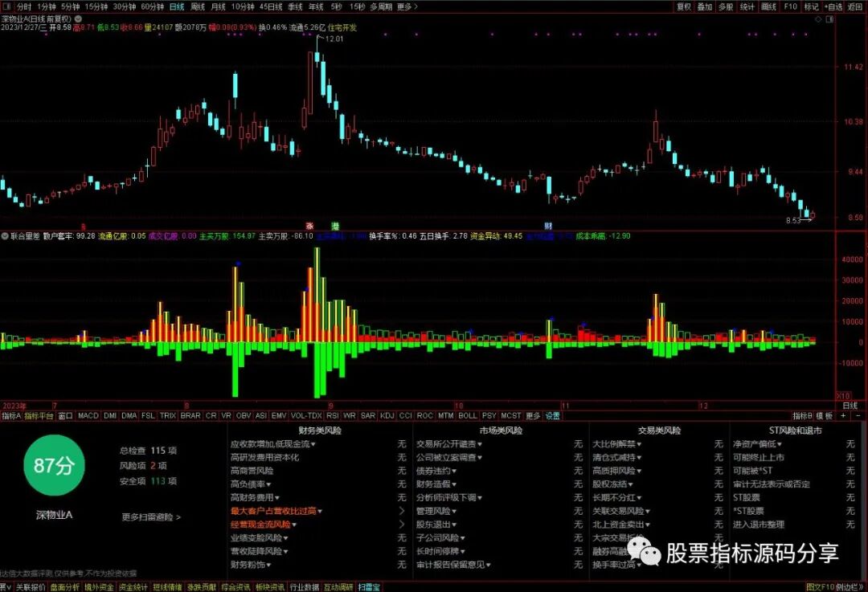
Task: Switch to 5分钟 chart period
Action: (70, 6)
